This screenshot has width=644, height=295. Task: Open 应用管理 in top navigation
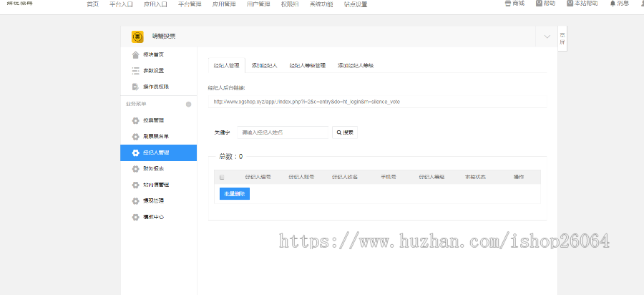coord(224,4)
